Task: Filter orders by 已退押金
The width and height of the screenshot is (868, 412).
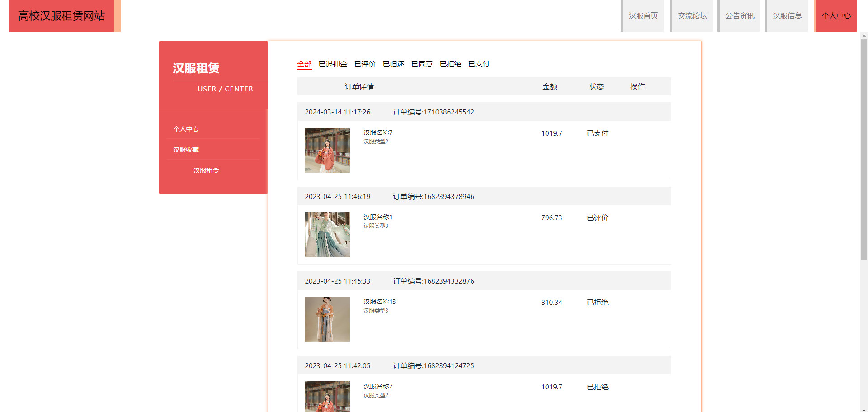Action: coord(333,64)
